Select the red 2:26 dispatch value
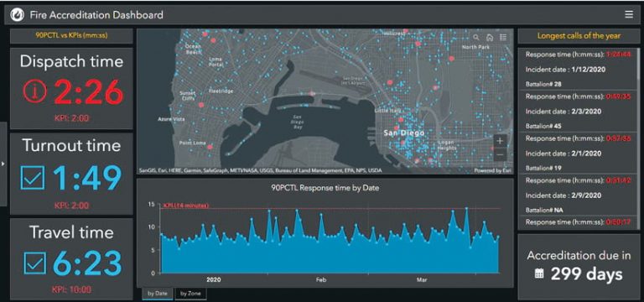This screenshot has height=302, width=644. [88, 91]
